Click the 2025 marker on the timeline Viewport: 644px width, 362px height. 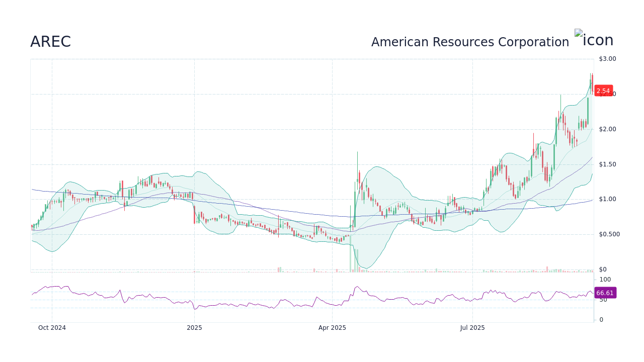click(x=194, y=327)
